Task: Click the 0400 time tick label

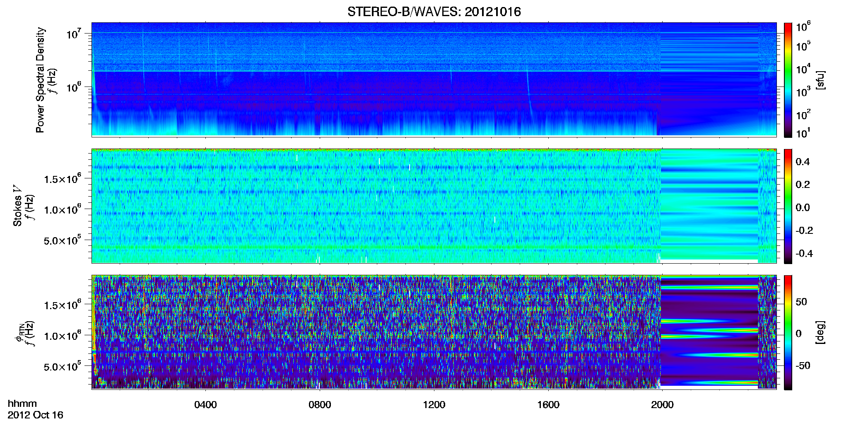Action: pos(205,404)
